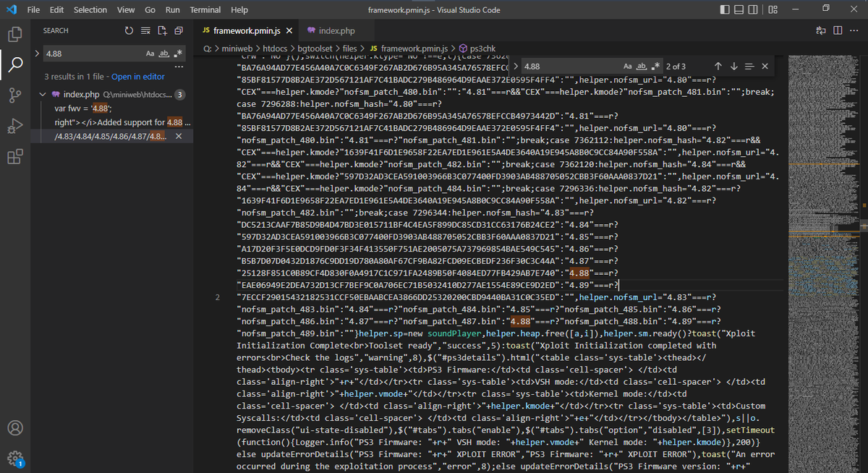The image size is (868, 473).
Task: Open the Manage gear menu
Action: (15, 458)
